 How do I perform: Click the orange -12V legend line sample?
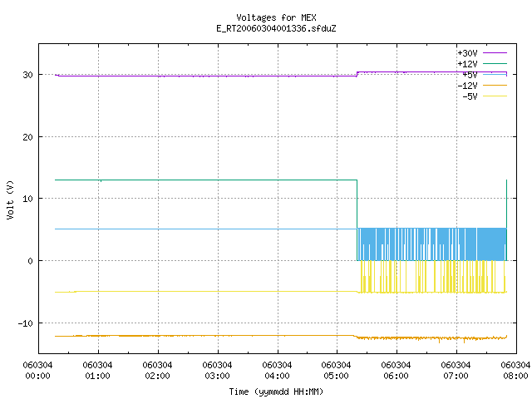pyautogui.click(x=495, y=85)
